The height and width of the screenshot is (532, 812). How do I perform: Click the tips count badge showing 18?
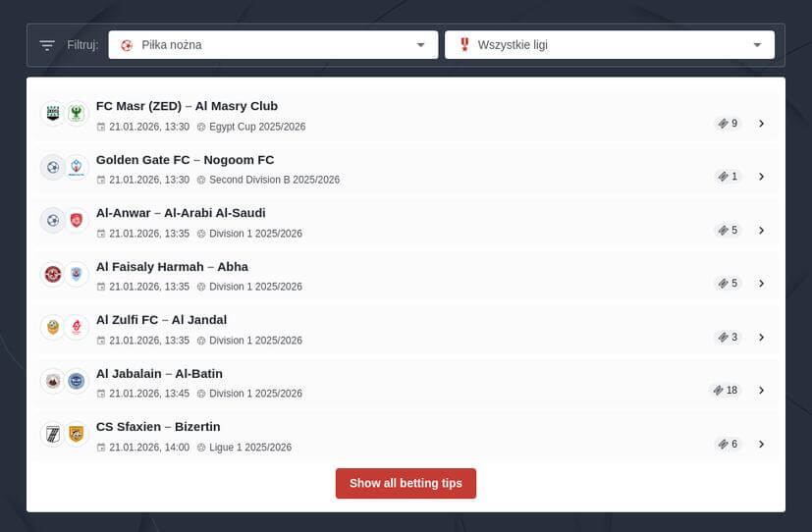coord(726,390)
